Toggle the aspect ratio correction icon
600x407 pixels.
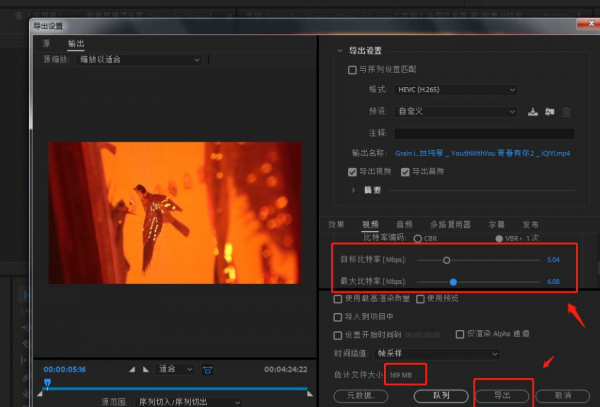point(207,370)
